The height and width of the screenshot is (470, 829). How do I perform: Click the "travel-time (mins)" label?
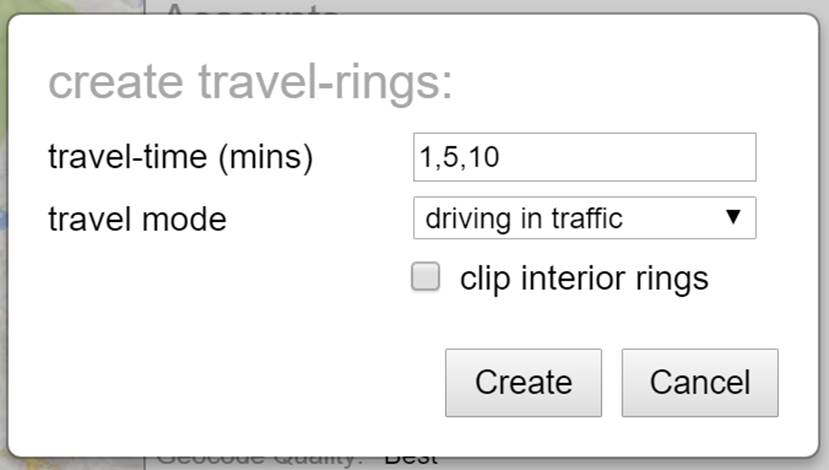pyautogui.click(x=181, y=157)
